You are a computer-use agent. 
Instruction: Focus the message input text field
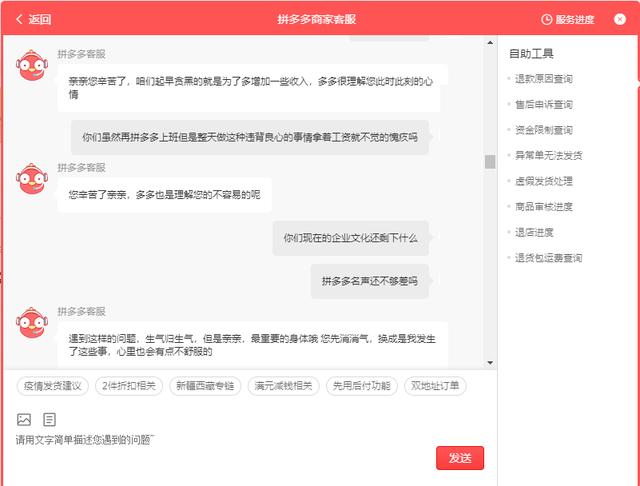(220, 440)
